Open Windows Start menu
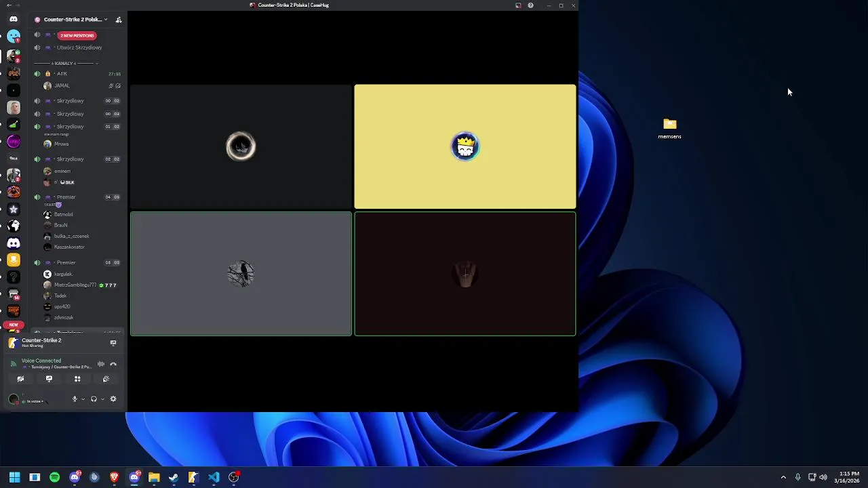The width and height of the screenshot is (868, 488). [14, 477]
